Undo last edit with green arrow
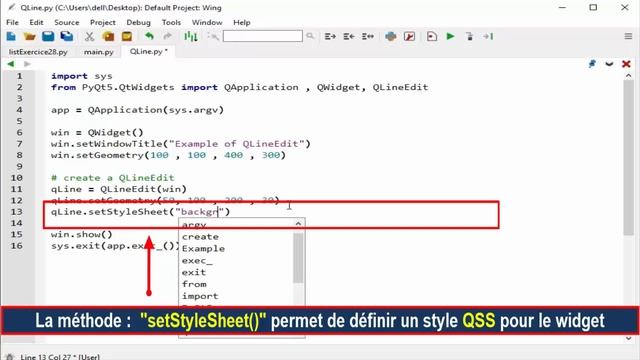The width and height of the screenshot is (640, 360). 149,37
